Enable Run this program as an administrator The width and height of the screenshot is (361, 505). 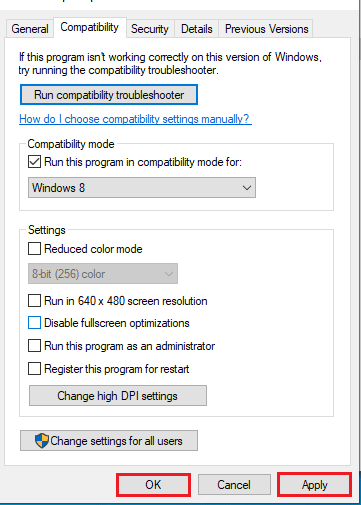click(34, 346)
